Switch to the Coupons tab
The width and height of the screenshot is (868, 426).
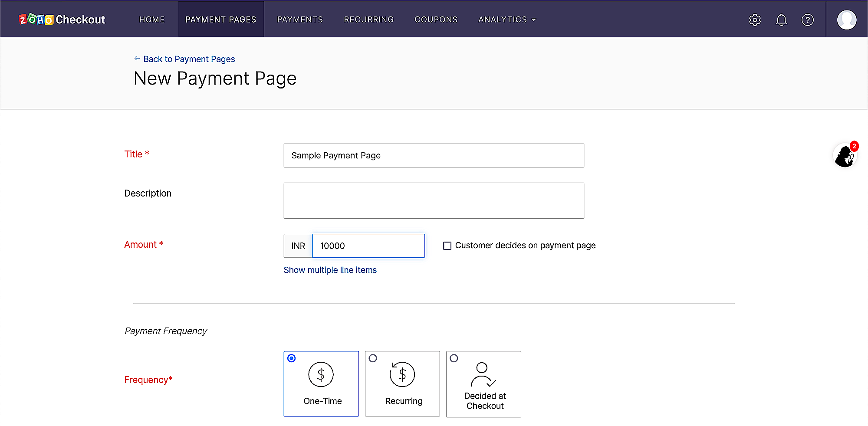point(436,20)
